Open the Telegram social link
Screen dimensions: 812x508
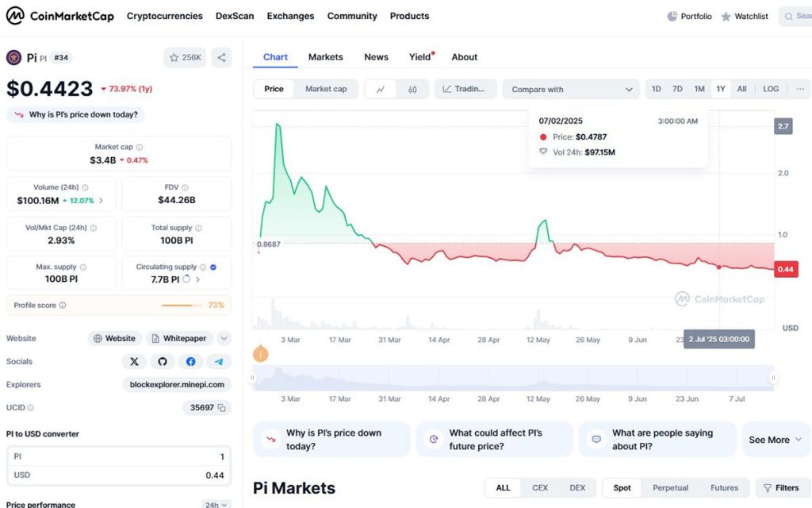tap(219, 361)
